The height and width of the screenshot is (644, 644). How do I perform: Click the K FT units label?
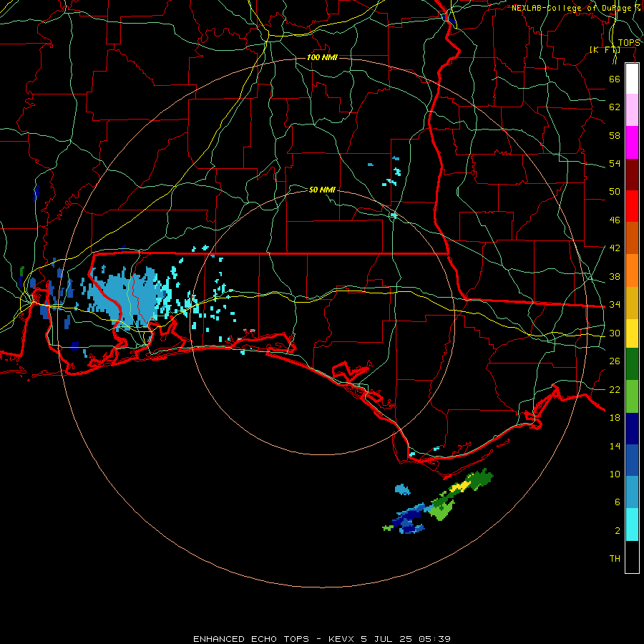point(605,49)
